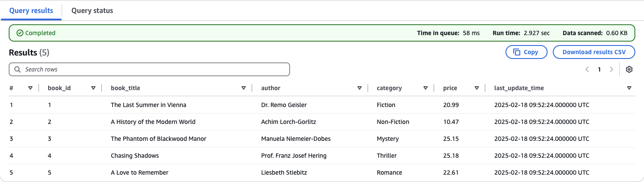
Task: Select page 1 in pagination
Action: [599, 69]
